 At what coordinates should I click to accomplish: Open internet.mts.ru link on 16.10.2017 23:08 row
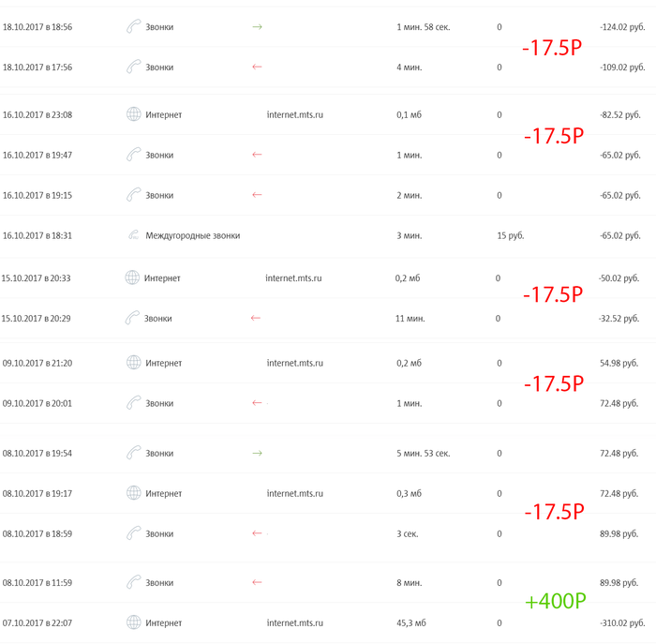point(294,114)
